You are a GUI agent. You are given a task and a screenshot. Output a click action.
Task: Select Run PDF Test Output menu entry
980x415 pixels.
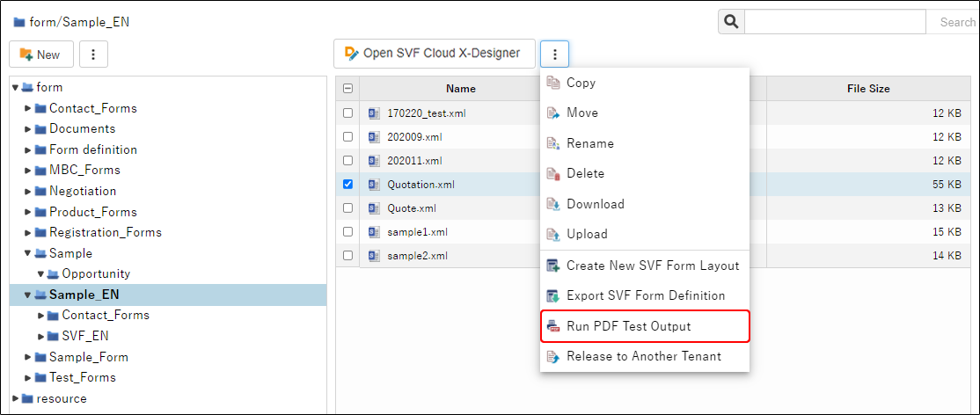(644, 326)
